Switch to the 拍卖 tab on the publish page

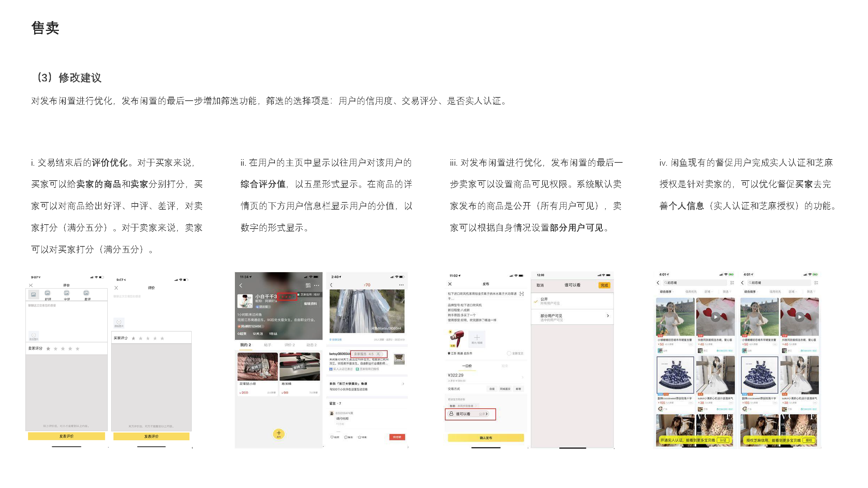(x=504, y=366)
